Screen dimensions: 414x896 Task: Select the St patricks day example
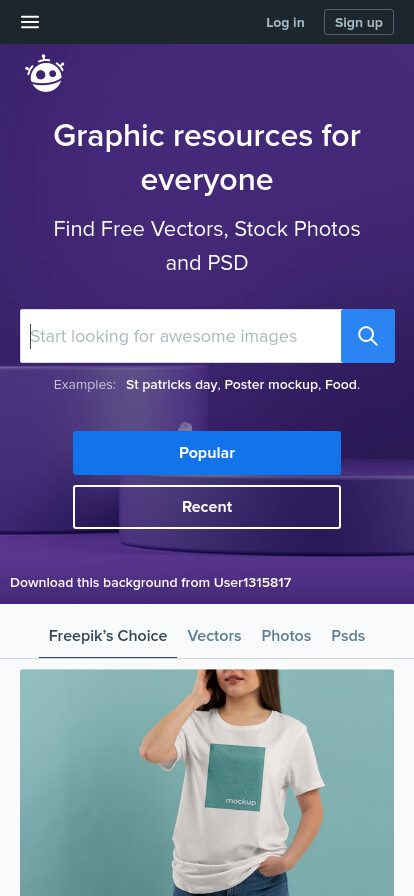[x=172, y=385]
